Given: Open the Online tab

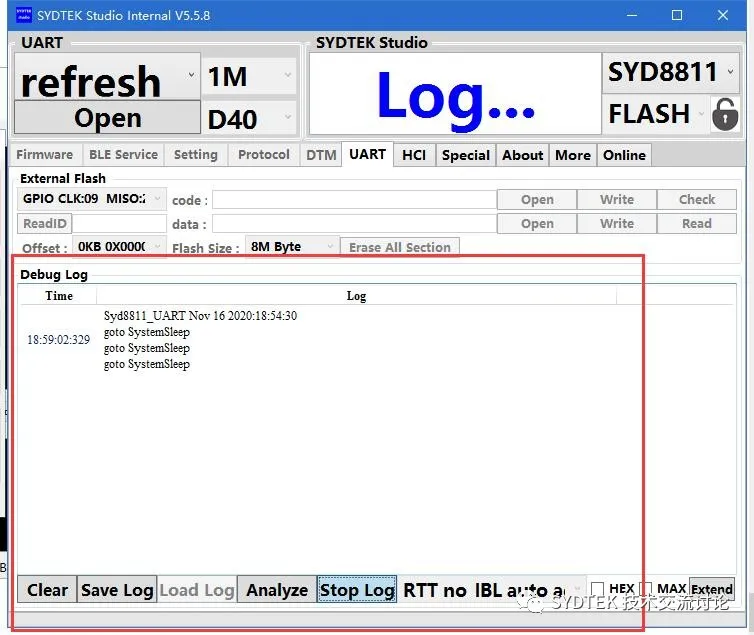Looking at the screenshot, I should [624, 155].
